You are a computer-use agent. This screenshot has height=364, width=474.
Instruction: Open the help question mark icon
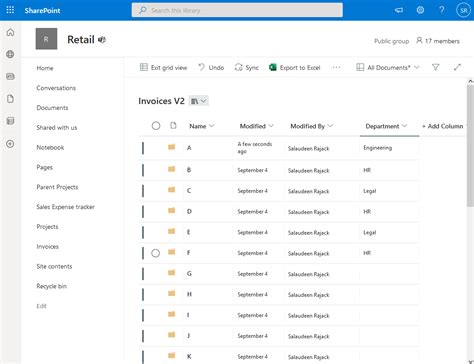coord(442,10)
